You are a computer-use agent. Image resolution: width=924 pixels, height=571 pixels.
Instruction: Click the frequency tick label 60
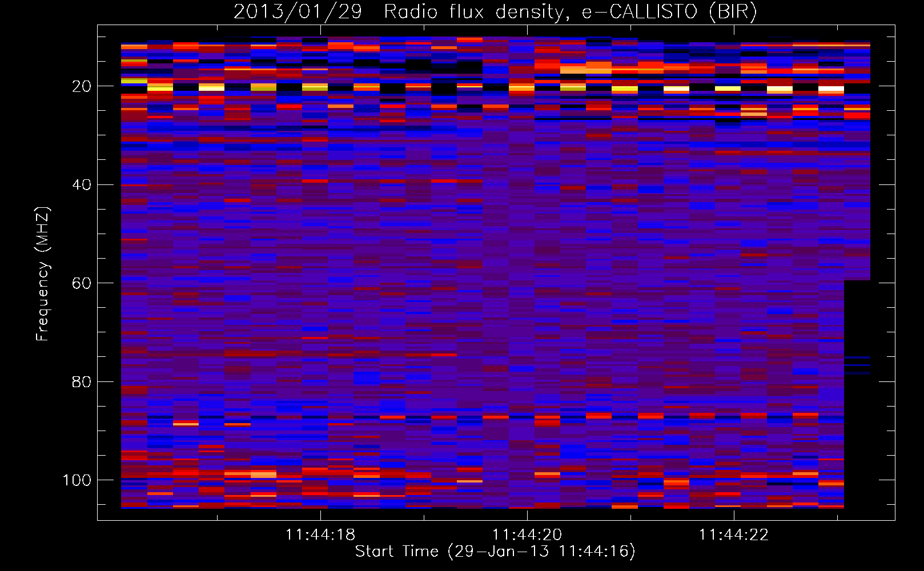pyautogui.click(x=82, y=283)
